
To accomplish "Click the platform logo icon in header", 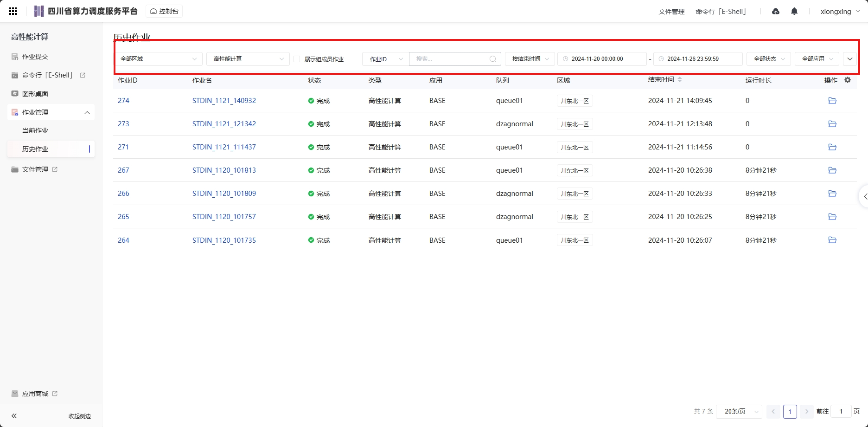I will (39, 11).
